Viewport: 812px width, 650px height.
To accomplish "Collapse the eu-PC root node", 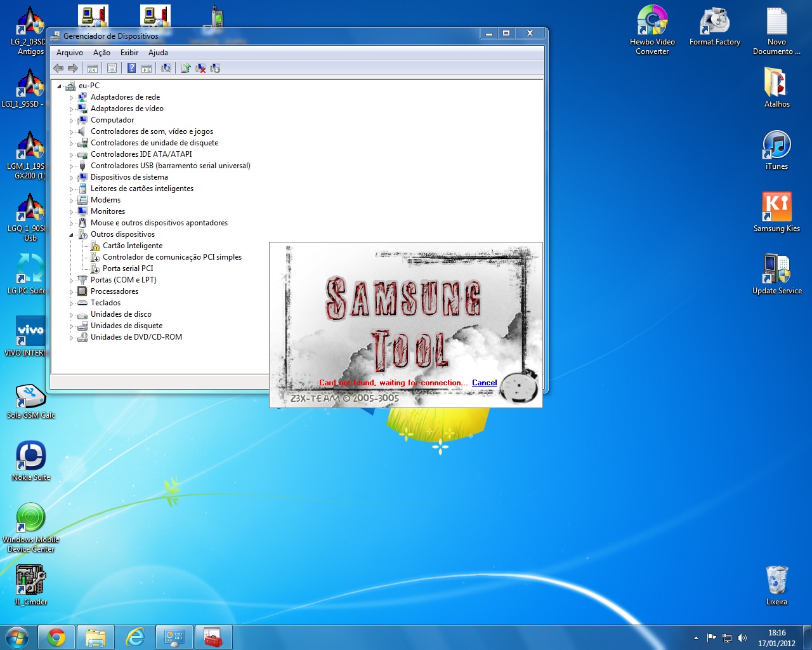I will [x=59, y=86].
